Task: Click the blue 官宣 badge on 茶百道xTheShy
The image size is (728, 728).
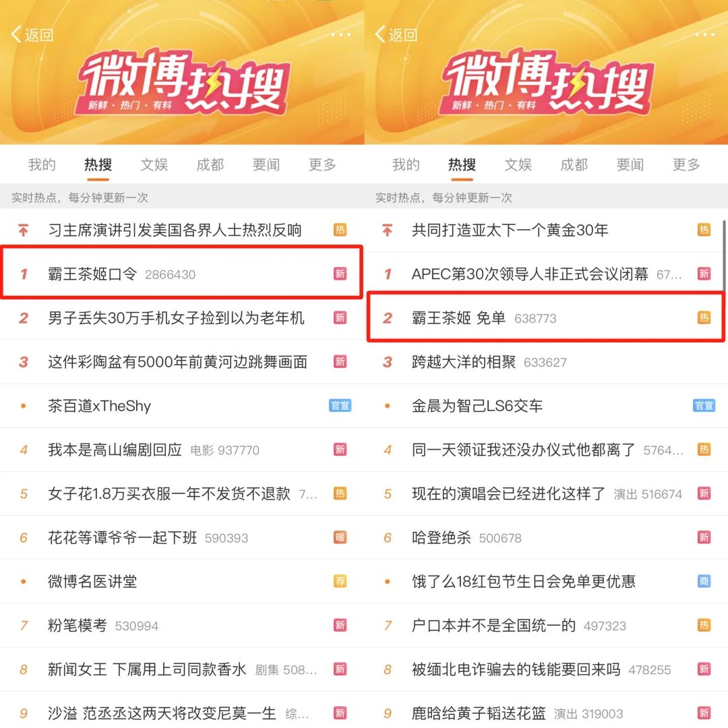Action: coord(340,406)
